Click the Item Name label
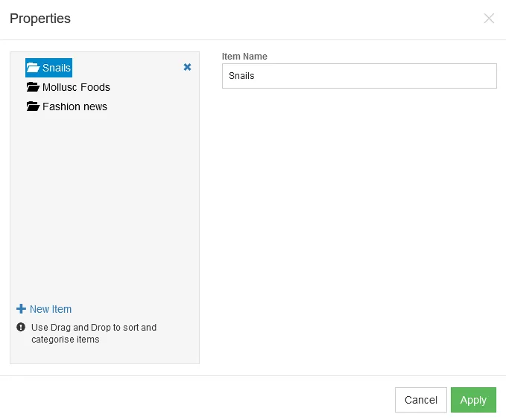Image resolution: width=506 pixels, height=420 pixels. [244, 57]
